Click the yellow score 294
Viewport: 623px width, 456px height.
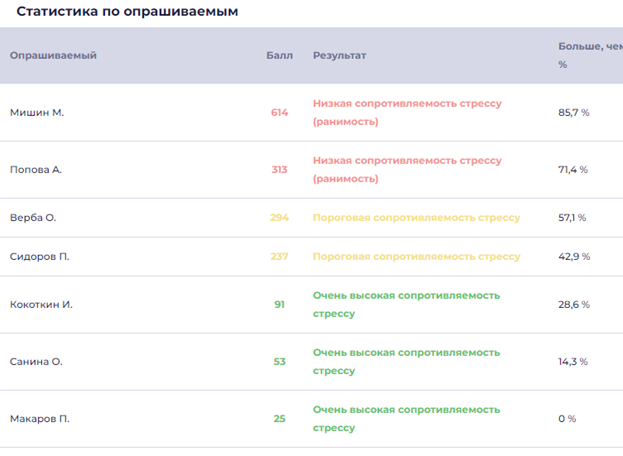coord(279,218)
